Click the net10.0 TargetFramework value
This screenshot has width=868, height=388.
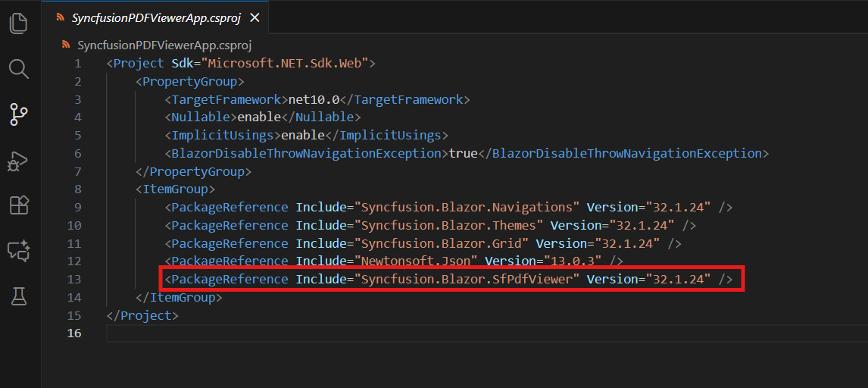coord(314,99)
